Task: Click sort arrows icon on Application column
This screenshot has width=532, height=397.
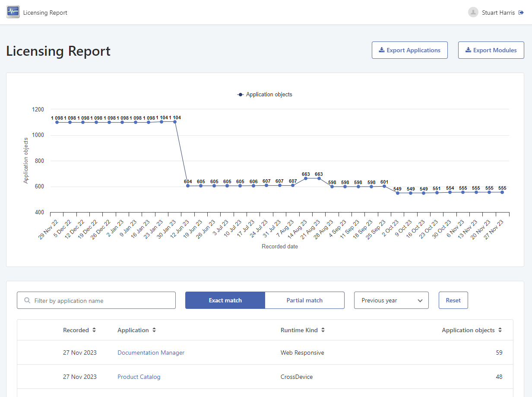Action: tap(154, 330)
